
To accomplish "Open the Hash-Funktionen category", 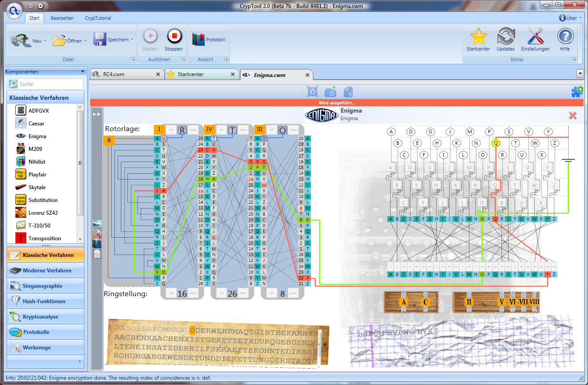I will point(46,301).
